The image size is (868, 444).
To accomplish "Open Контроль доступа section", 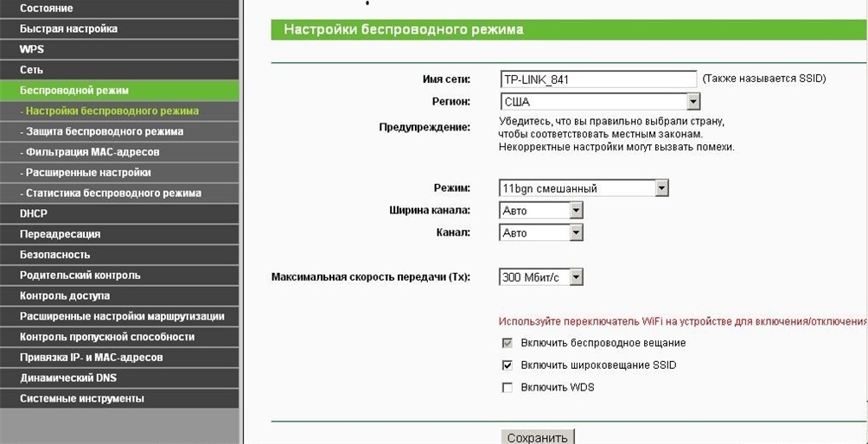I will pos(119,295).
